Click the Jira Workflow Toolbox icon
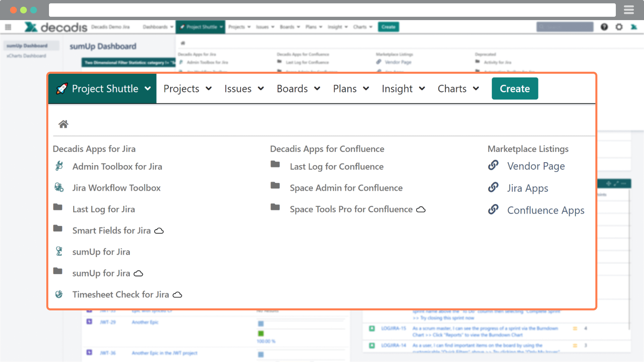The image size is (644, 362). [x=59, y=187]
